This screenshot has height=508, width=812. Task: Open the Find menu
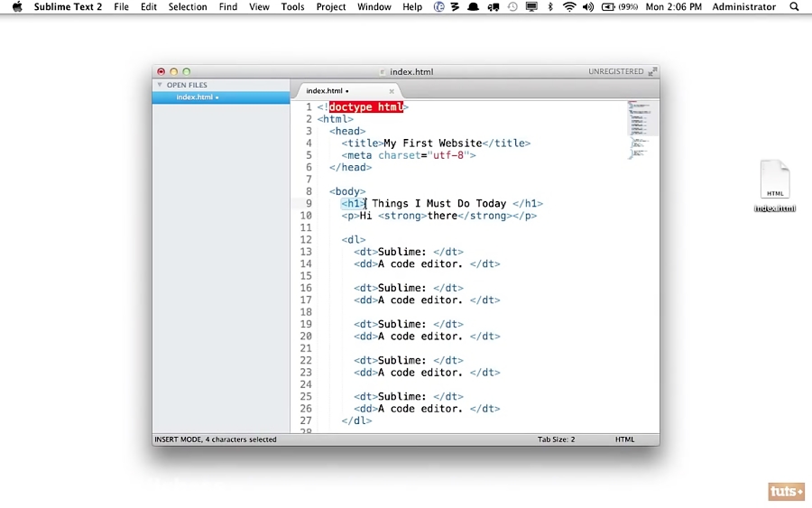tap(228, 6)
